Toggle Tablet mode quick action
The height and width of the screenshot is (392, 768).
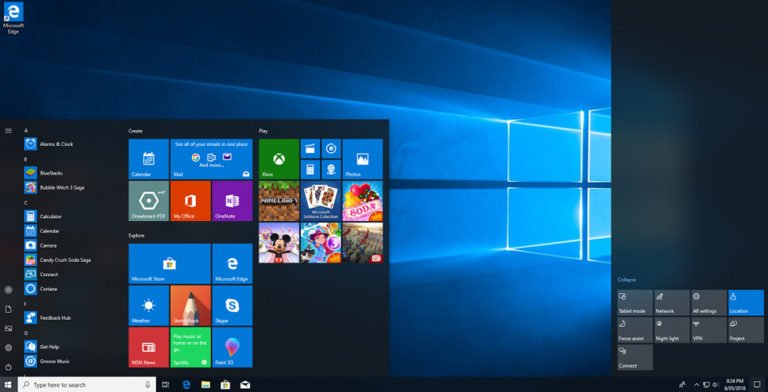tap(635, 303)
